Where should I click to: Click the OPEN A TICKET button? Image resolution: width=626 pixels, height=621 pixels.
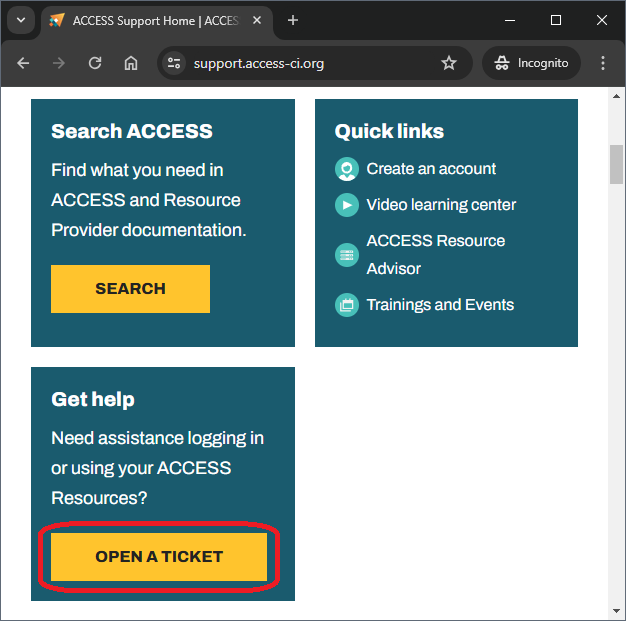point(159,556)
